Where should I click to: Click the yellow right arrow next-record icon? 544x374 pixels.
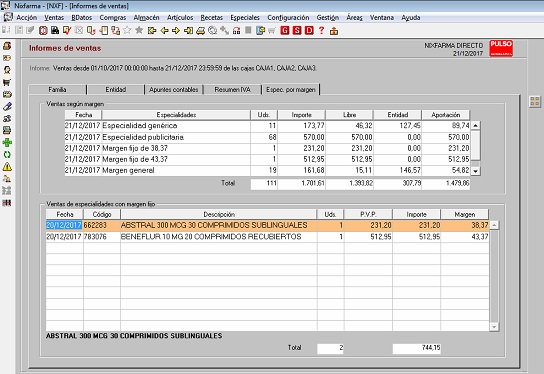176,31
